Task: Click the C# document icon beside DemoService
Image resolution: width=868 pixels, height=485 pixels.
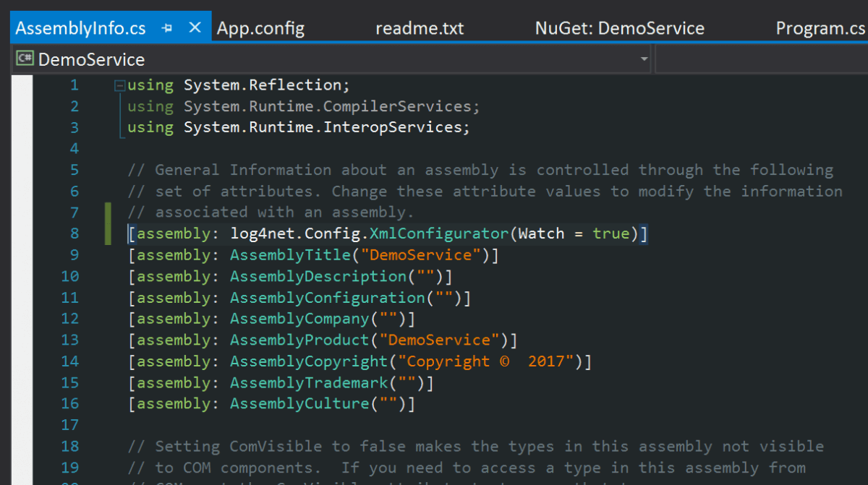Action: [24, 59]
